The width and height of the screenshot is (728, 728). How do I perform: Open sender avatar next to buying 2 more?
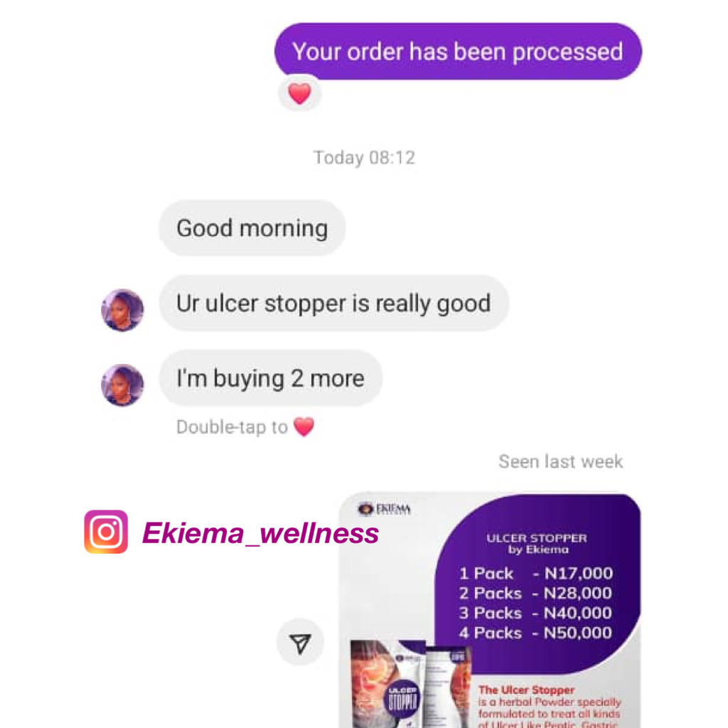click(x=122, y=385)
